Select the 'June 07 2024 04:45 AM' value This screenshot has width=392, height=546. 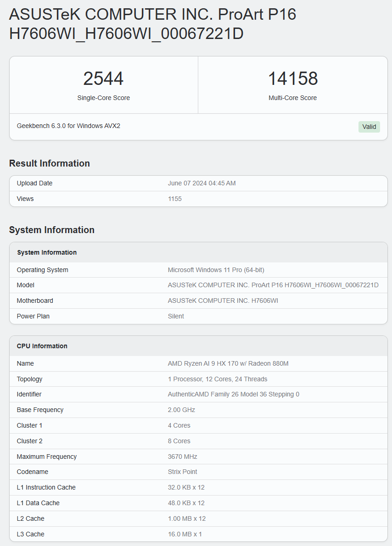tap(202, 183)
